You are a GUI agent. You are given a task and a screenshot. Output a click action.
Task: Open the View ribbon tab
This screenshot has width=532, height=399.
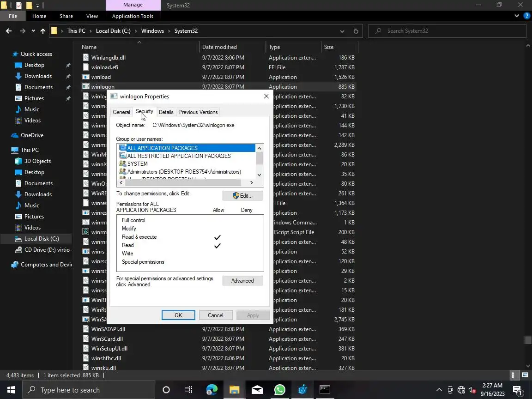[92, 16]
